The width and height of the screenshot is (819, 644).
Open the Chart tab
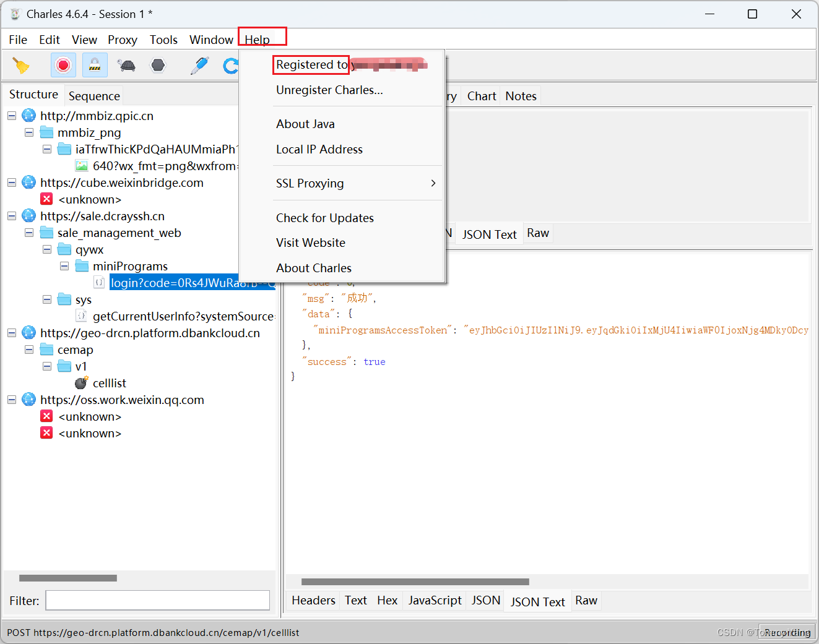coord(482,96)
